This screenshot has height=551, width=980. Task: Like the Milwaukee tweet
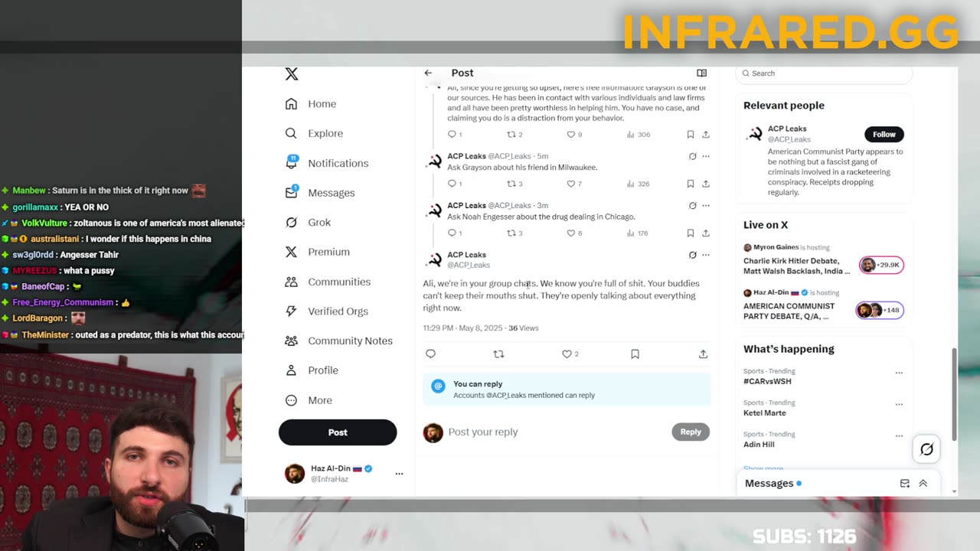click(x=570, y=184)
